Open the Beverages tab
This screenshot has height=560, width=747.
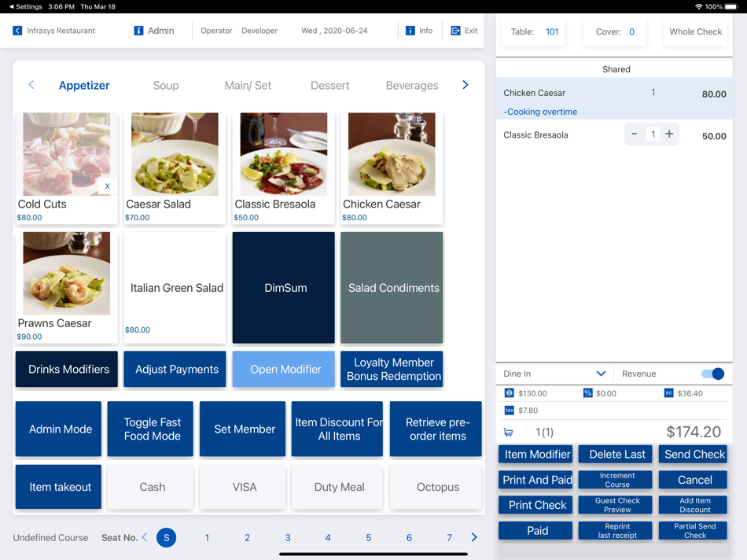(x=412, y=85)
